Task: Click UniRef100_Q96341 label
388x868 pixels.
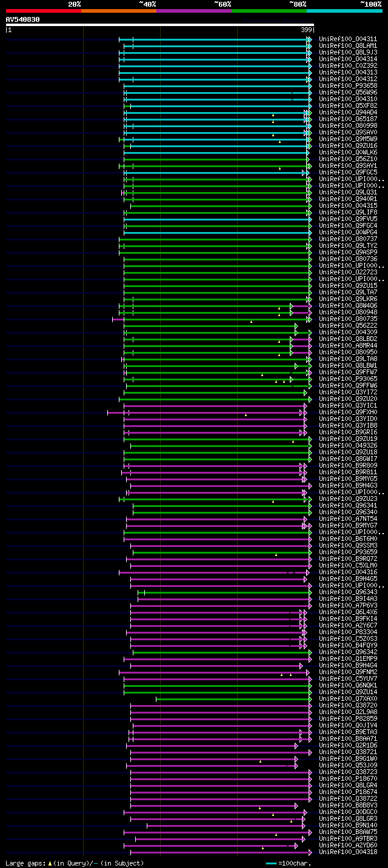Action: click(x=348, y=506)
